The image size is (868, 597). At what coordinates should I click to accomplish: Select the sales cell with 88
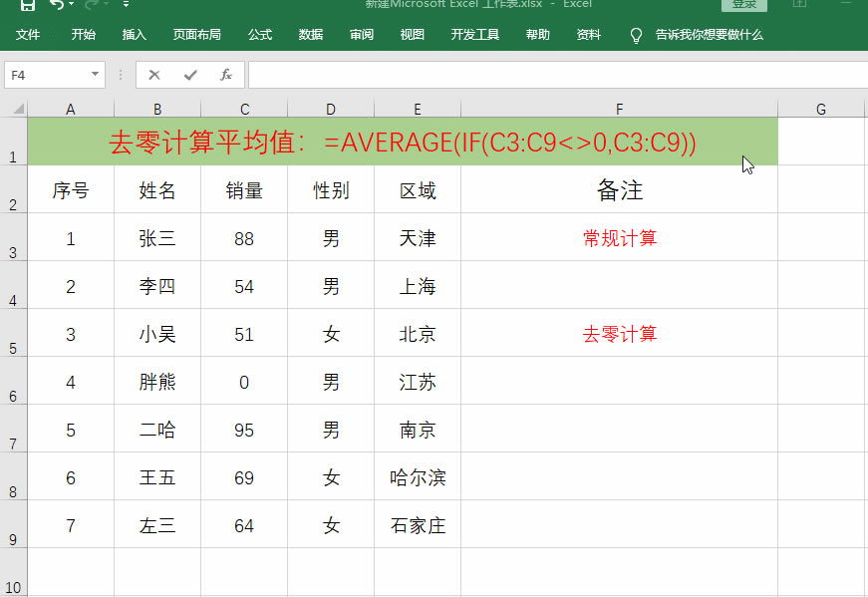click(x=244, y=237)
